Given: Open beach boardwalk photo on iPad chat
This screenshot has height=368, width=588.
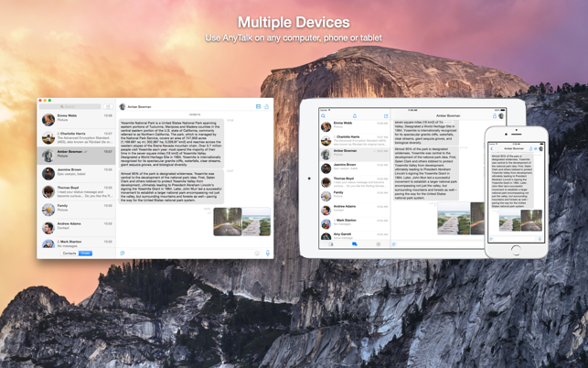Looking at the screenshot, I should point(454,219).
